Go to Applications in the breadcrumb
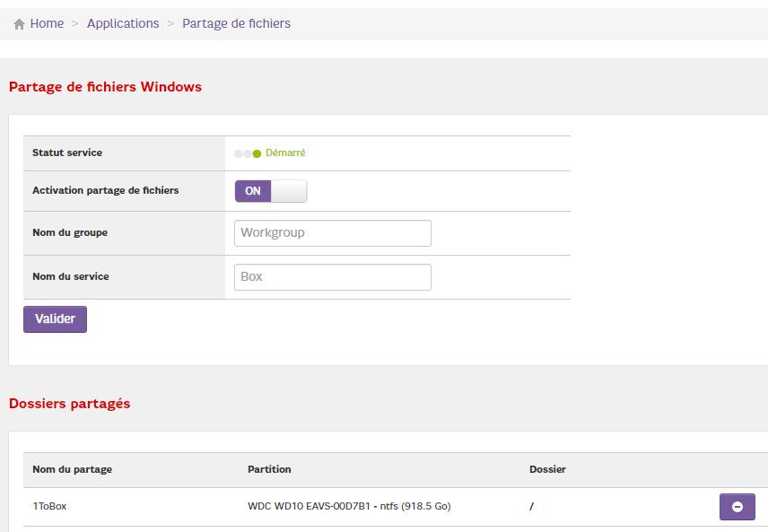Viewport: 768px width, 532px height. pyautogui.click(x=123, y=24)
